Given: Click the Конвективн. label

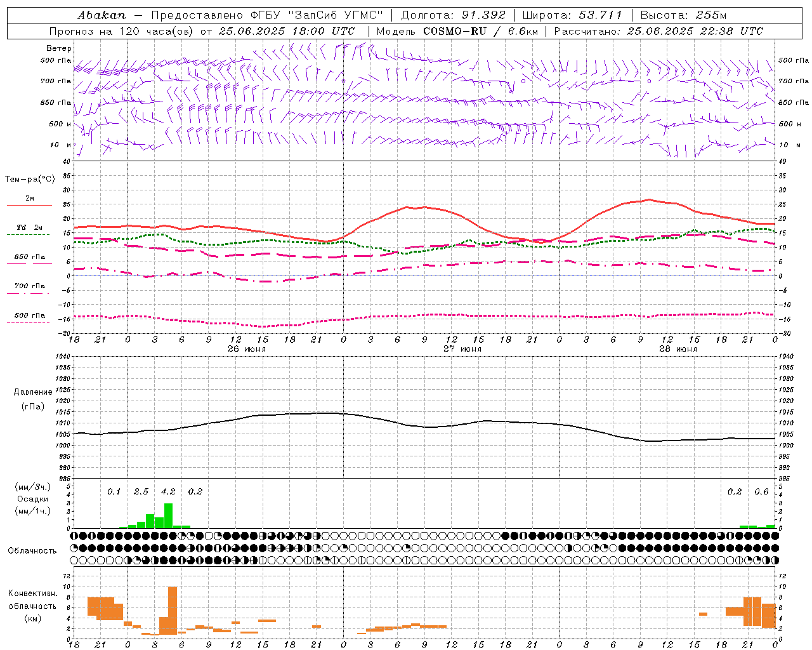Looking at the screenshot, I should coord(32,594).
